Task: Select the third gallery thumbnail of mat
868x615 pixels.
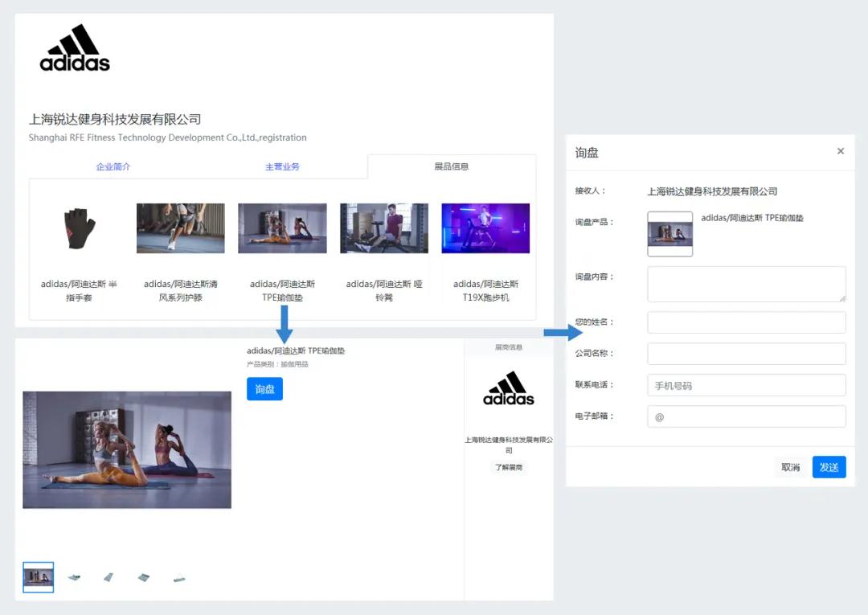Action: coord(108,577)
